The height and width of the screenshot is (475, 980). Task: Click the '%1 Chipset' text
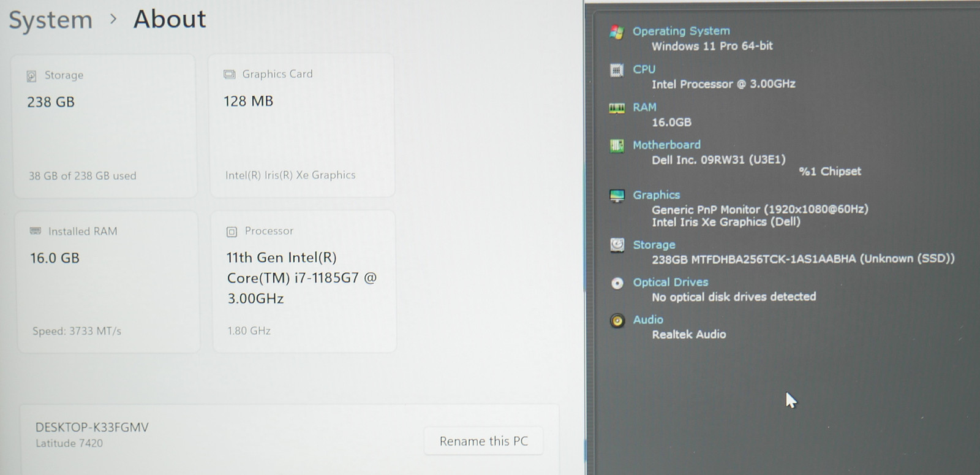(x=830, y=171)
